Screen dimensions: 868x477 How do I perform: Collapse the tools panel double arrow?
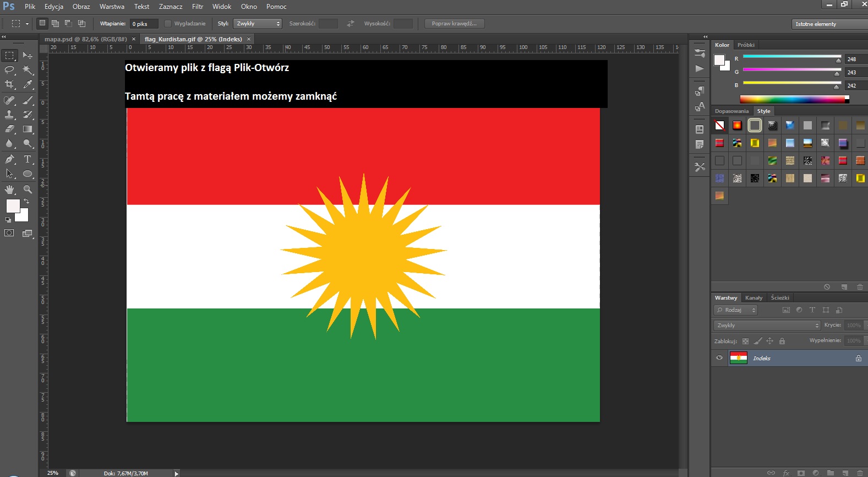click(4, 36)
